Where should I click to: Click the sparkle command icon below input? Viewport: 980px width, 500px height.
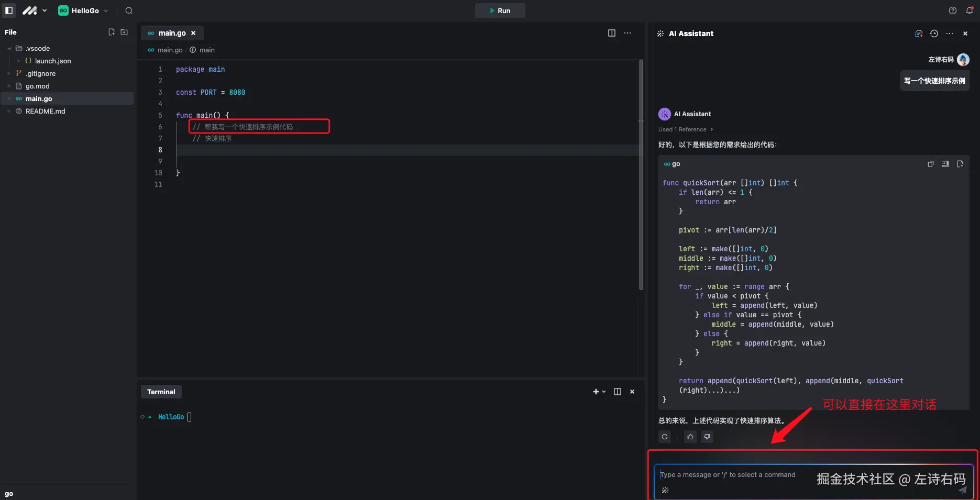tap(665, 491)
